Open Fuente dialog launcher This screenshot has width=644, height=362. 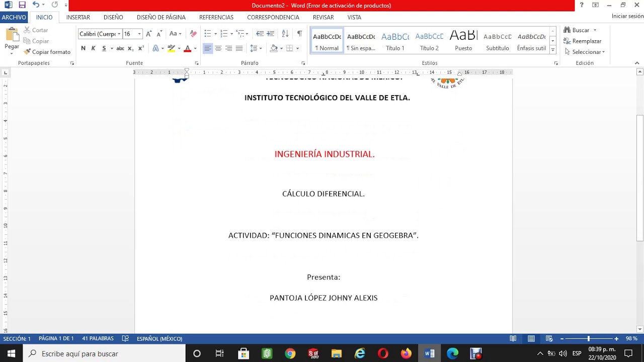click(x=197, y=63)
